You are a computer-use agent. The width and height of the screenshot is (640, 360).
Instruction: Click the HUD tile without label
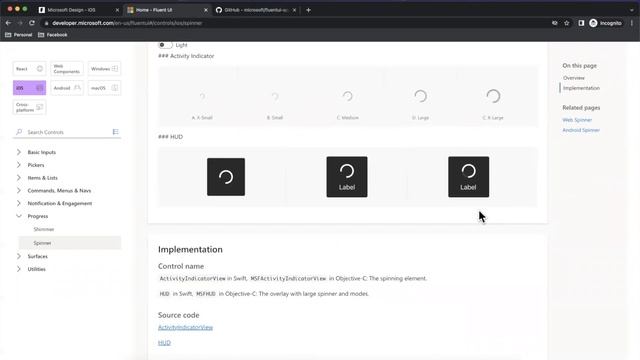pyautogui.click(x=226, y=177)
